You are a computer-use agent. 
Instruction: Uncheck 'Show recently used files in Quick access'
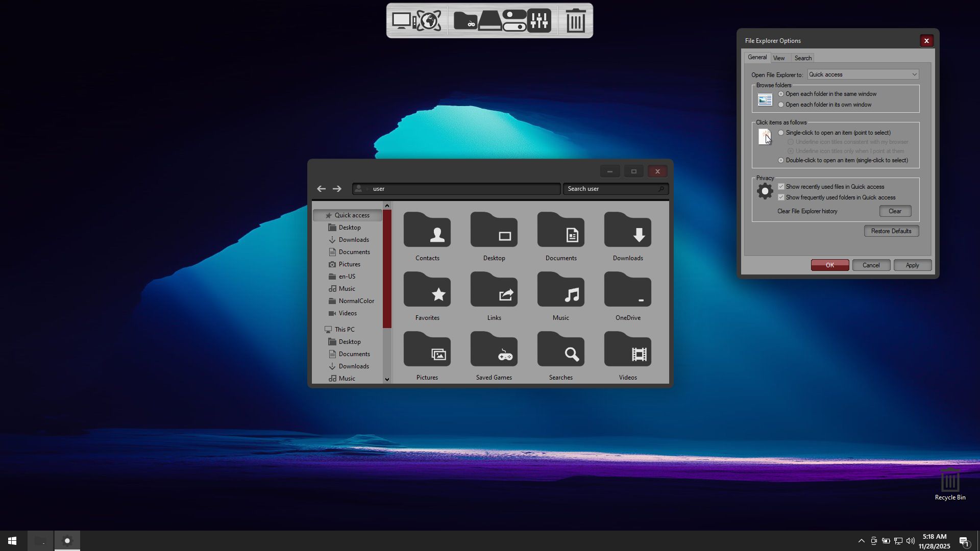coord(781,187)
